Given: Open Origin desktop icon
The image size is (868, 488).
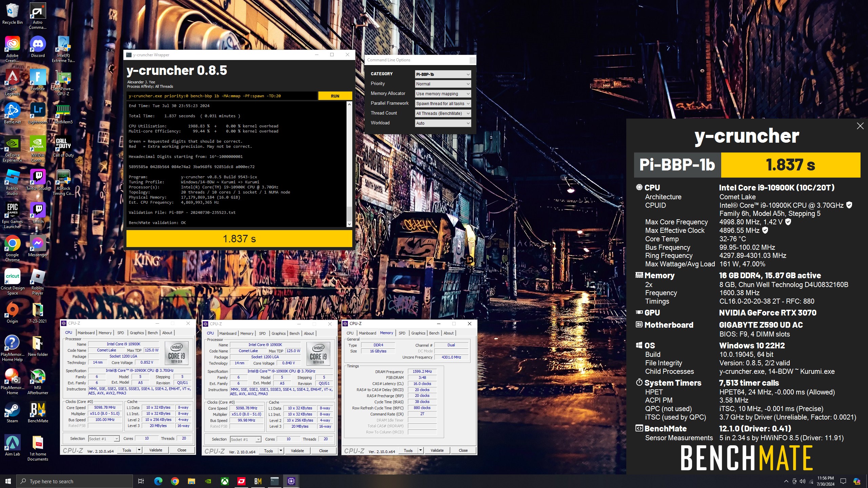Looking at the screenshot, I should 12,312.
